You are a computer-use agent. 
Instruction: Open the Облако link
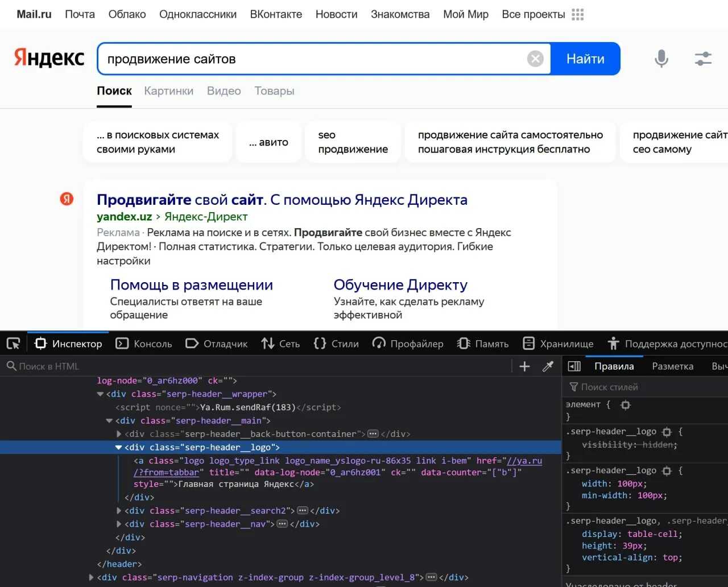click(x=127, y=14)
